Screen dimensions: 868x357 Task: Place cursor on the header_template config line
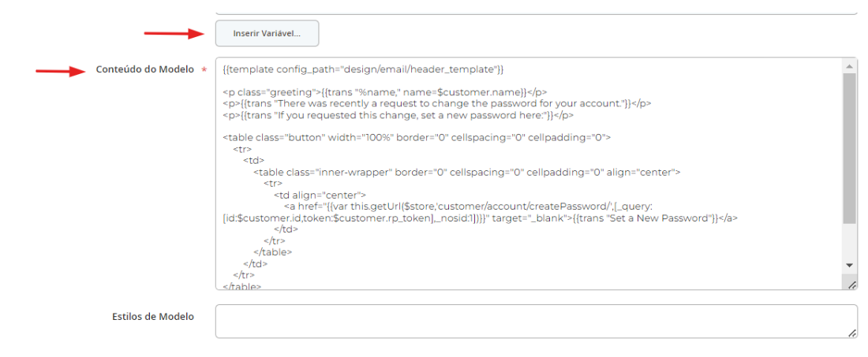[x=363, y=69]
